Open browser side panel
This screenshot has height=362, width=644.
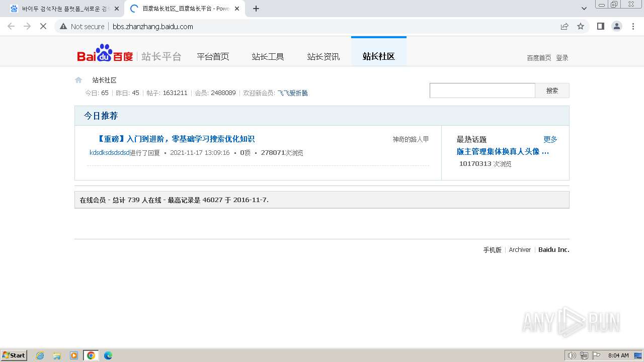pyautogui.click(x=600, y=26)
